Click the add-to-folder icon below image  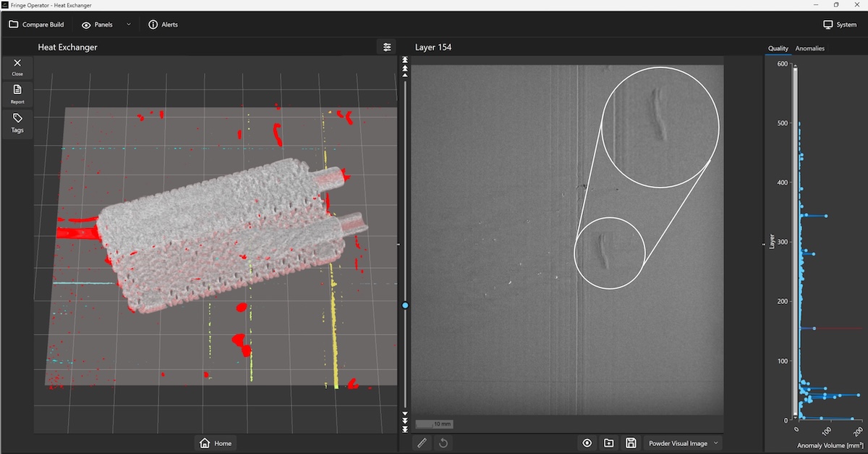click(x=608, y=442)
